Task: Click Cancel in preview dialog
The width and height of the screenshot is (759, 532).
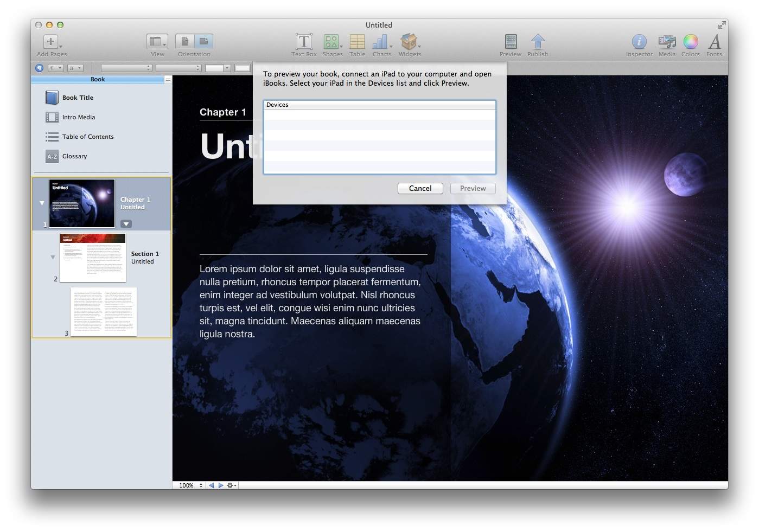Action: point(420,188)
